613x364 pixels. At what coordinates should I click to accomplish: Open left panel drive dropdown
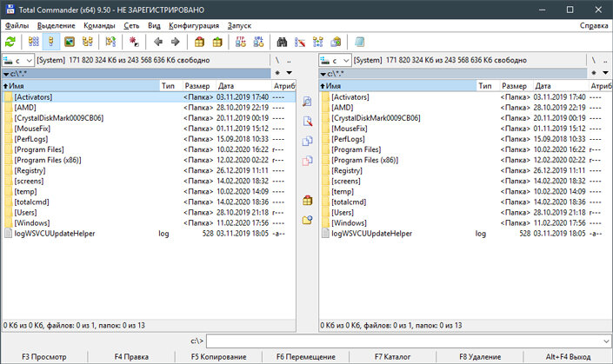pos(18,61)
